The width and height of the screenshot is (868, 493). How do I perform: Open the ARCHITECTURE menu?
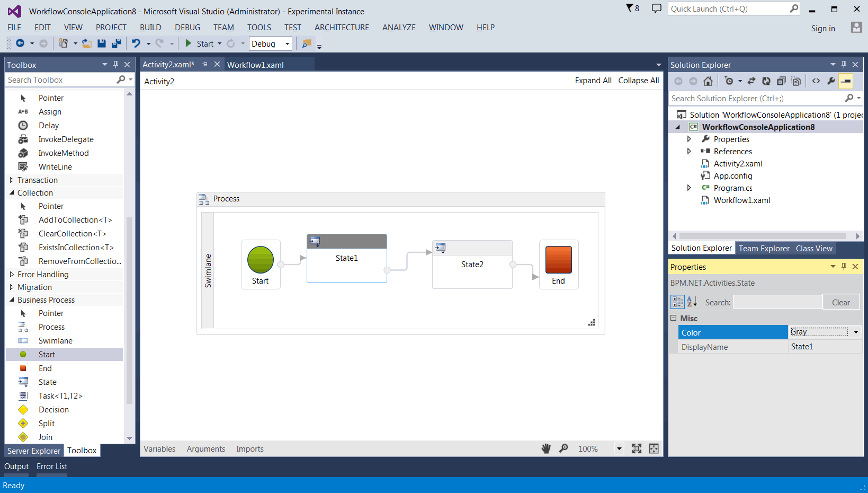click(342, 27)
